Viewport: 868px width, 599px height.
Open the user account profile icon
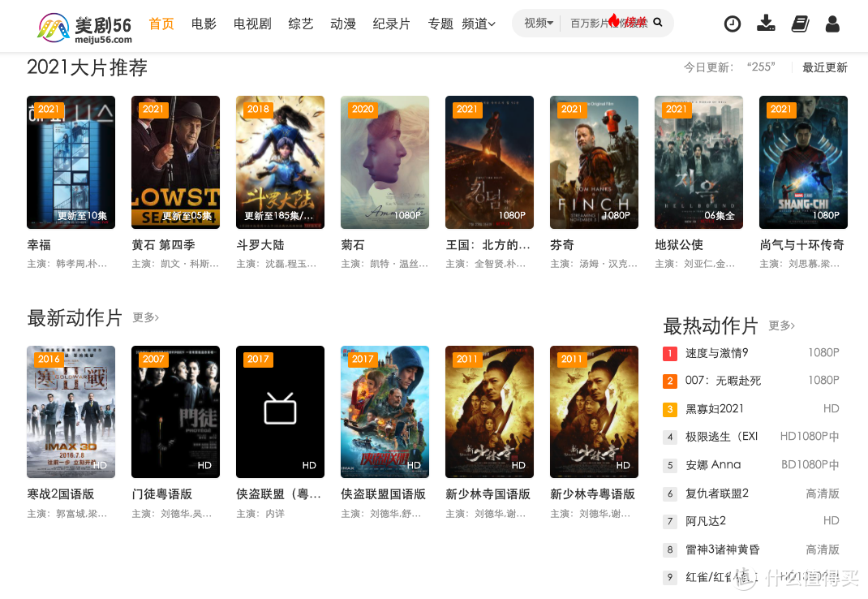pos(832,24)
